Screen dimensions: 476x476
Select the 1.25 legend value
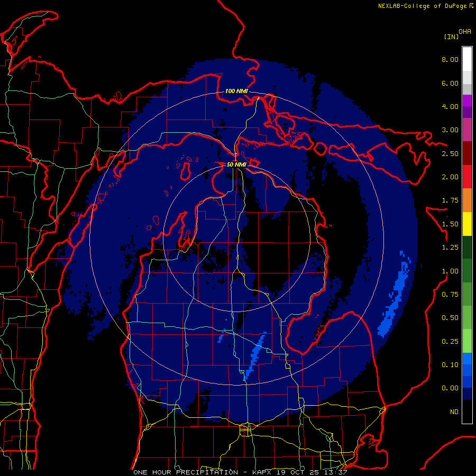click(x=450, y=248)
